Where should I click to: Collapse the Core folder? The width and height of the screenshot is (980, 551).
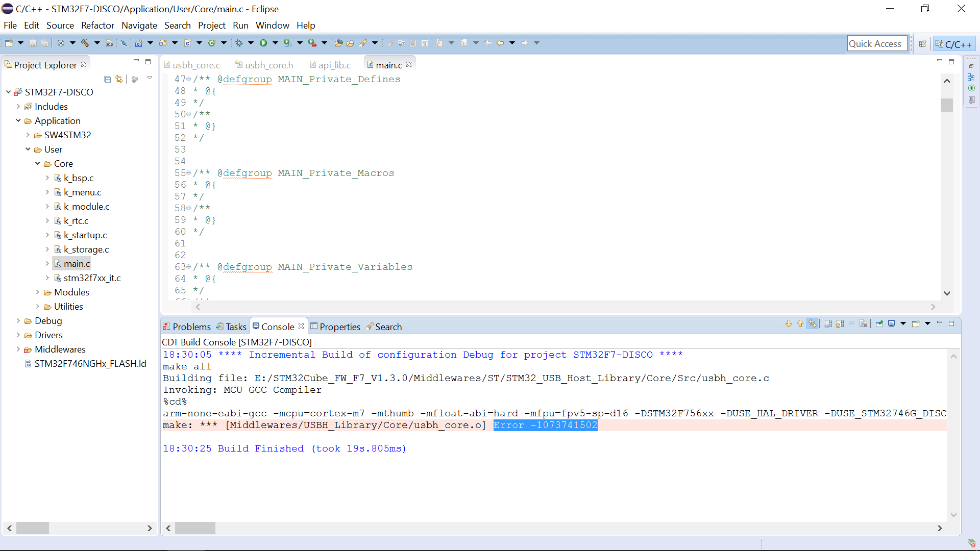coord(38,164)
